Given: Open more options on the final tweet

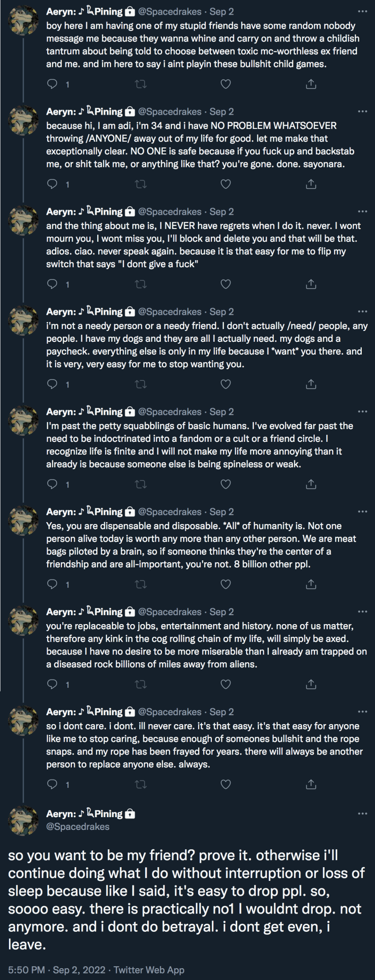Looking at the screenshot, I should (362, 814).
